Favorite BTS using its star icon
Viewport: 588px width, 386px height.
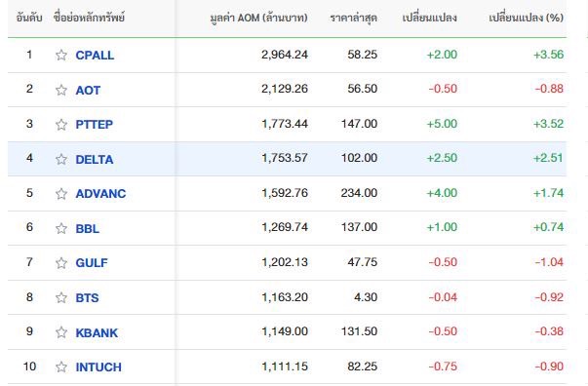click(61, 297)
